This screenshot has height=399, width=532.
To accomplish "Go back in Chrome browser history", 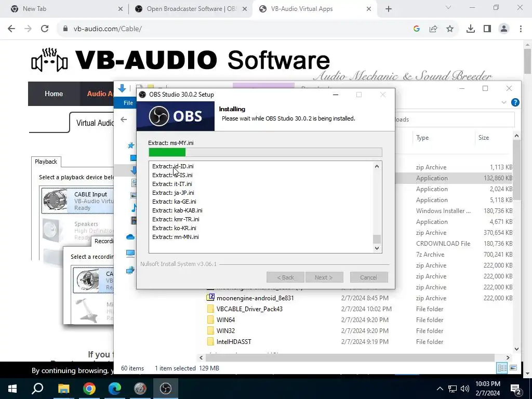I will pyautogui.click(x=11, y=29).
